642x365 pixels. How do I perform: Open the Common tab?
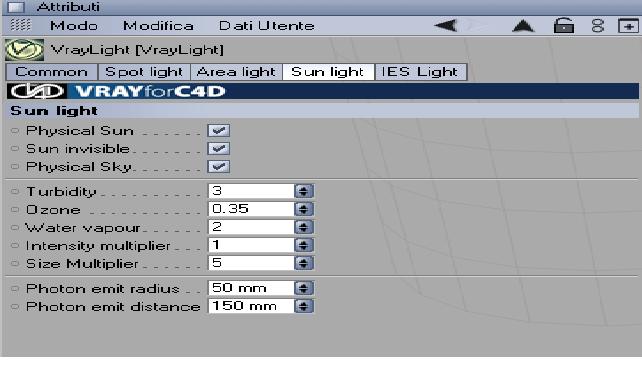(52, 72)
